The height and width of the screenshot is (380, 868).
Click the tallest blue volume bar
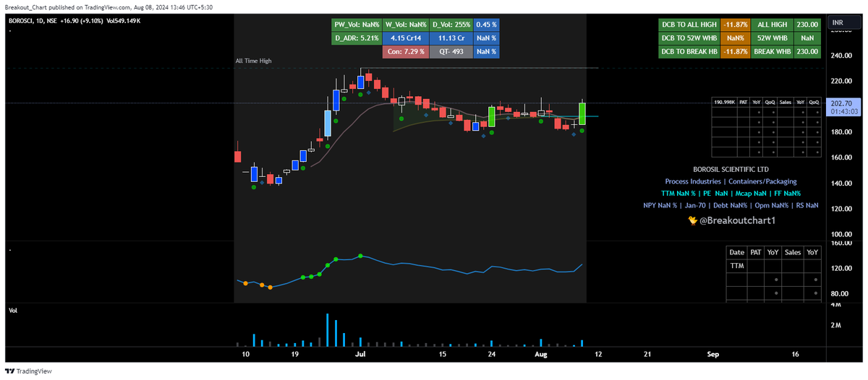pyautogui.click(x=327, y=329)
